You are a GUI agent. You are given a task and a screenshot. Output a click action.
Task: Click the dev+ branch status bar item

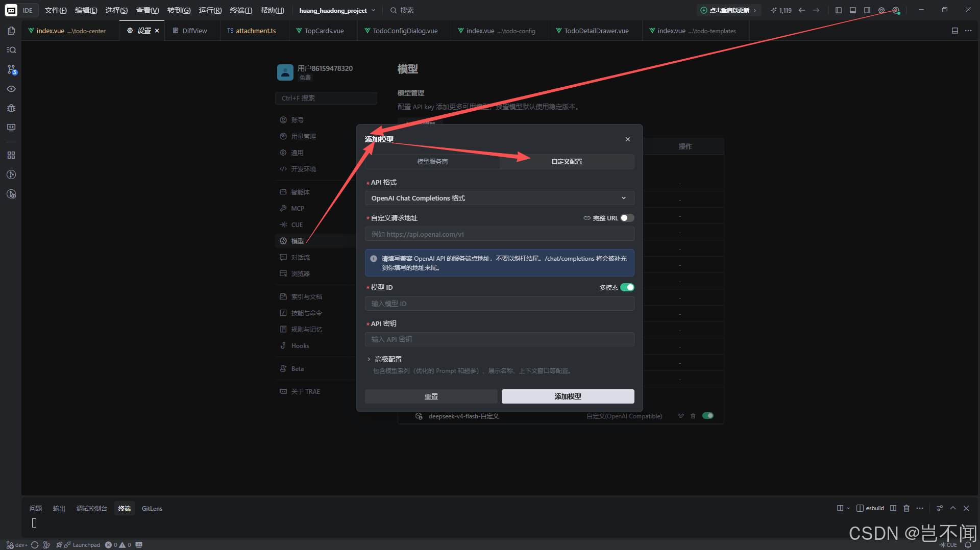pyautogui.click(x=17, y=545)
